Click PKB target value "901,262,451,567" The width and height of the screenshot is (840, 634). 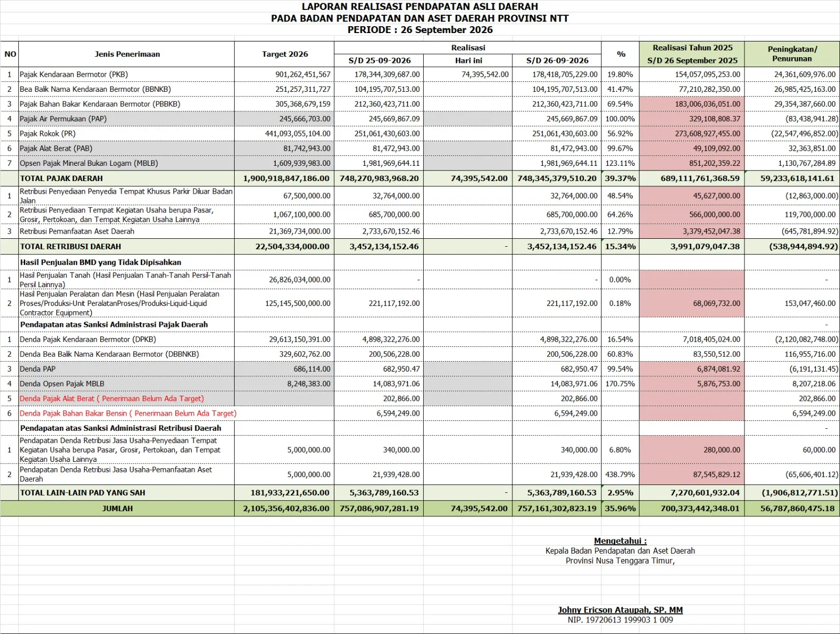(x=303, y=75)
